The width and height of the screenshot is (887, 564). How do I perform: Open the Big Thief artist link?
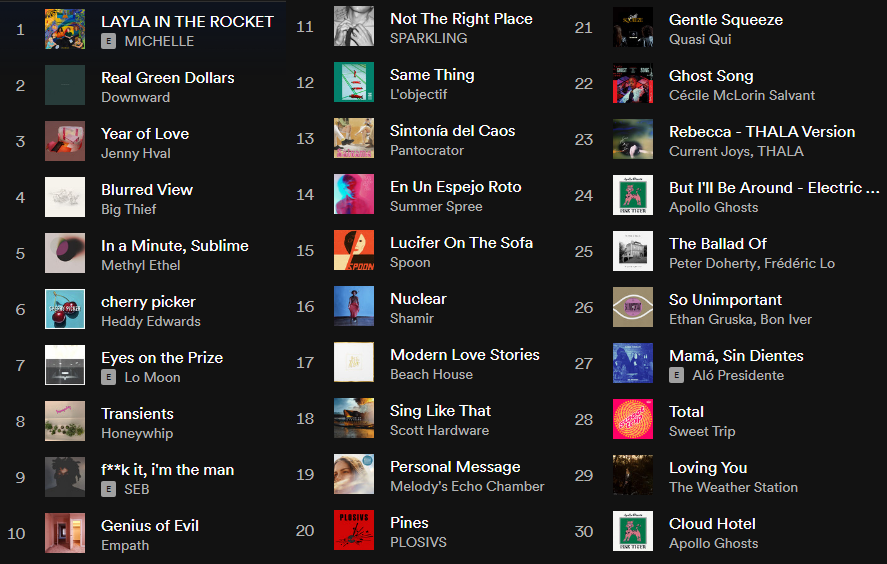(x=125, y=209)
